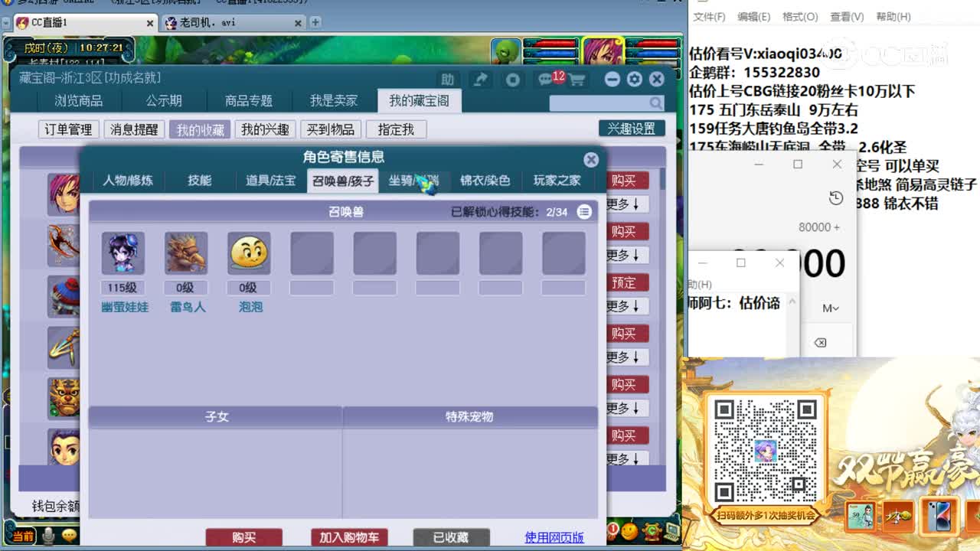This screenshot has height=551, width=980.
Task: Click the share arrow icon in 藏宝阁 header
Action: click(480, 79)
